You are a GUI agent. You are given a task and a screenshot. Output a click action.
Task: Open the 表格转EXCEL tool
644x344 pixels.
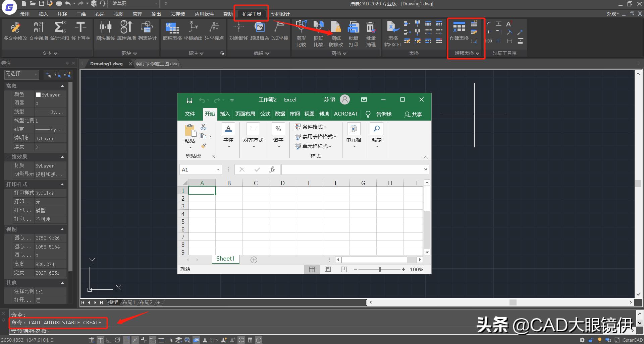point(392,32)
